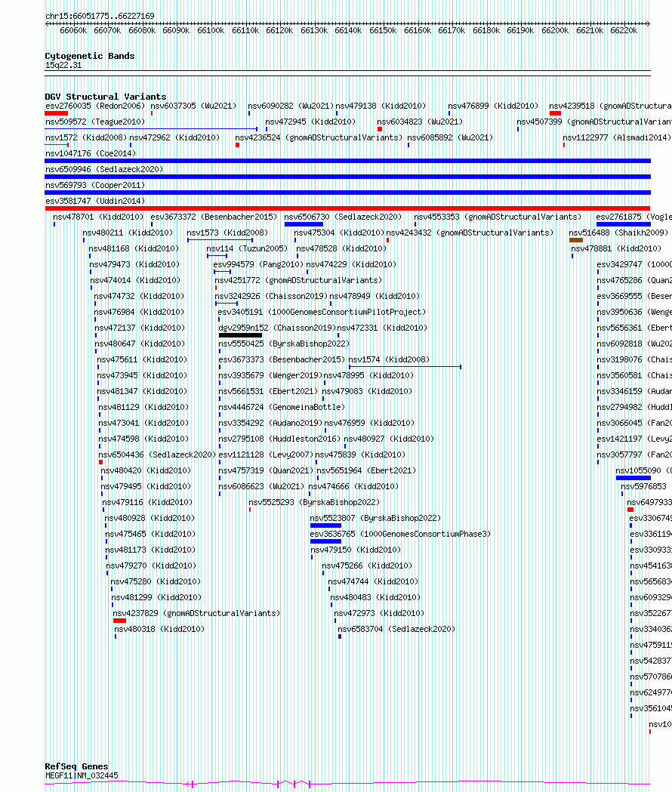Click nsv509572 (Teague2010) variant label

(95, 122)
